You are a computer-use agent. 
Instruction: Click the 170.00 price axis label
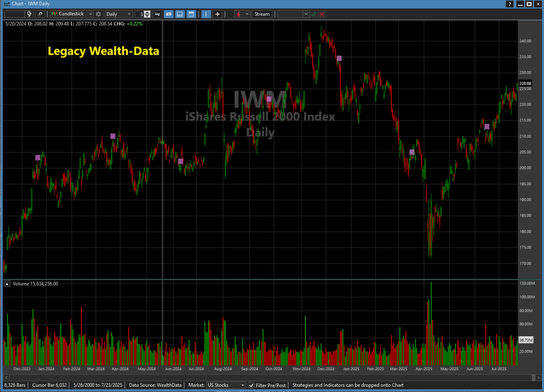point(525,264)
